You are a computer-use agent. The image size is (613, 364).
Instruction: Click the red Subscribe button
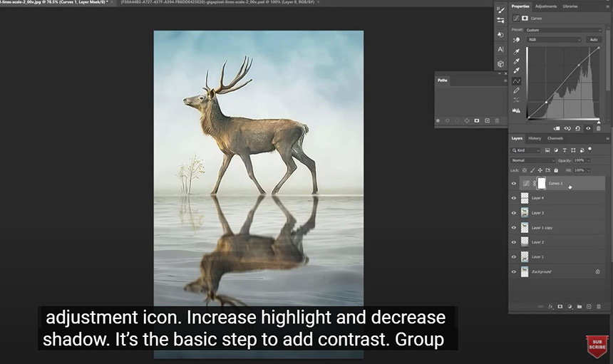click(597, 345)
